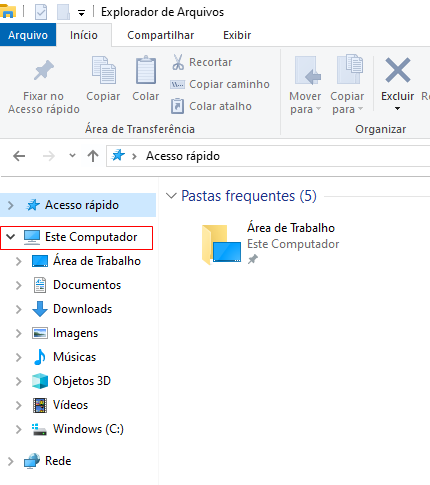Click the Copiar para icon
Image resolution: width=430 pixels, height=485 pixels.
[x=349, y=69]
